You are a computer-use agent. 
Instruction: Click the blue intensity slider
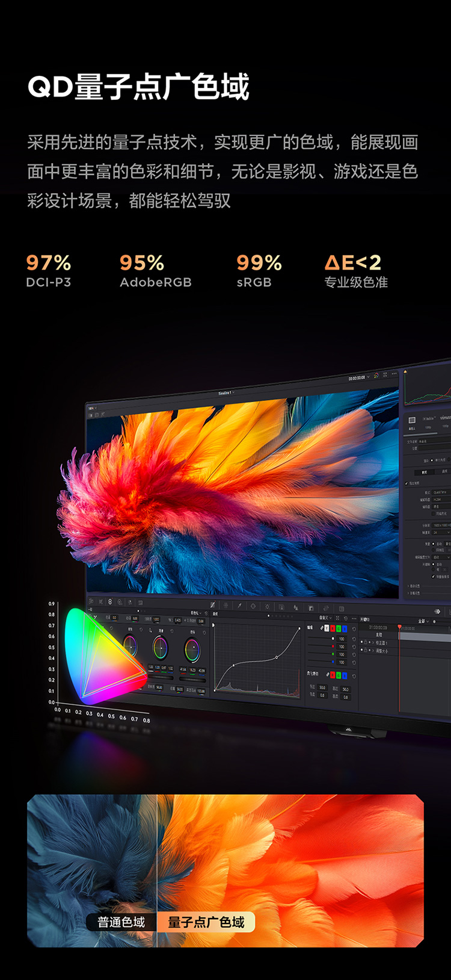[321, 662]
